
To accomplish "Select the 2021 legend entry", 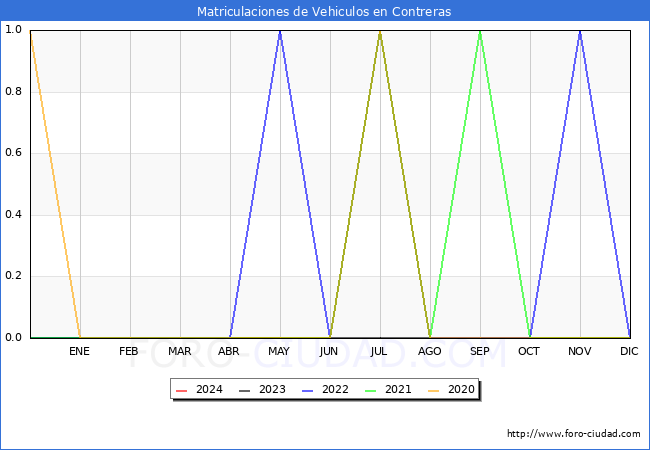I will (388, 390).
